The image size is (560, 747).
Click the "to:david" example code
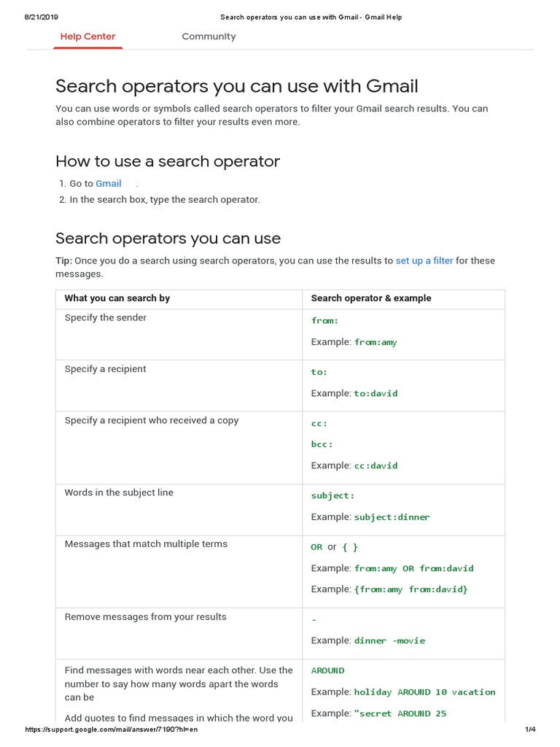click(376, 393)
